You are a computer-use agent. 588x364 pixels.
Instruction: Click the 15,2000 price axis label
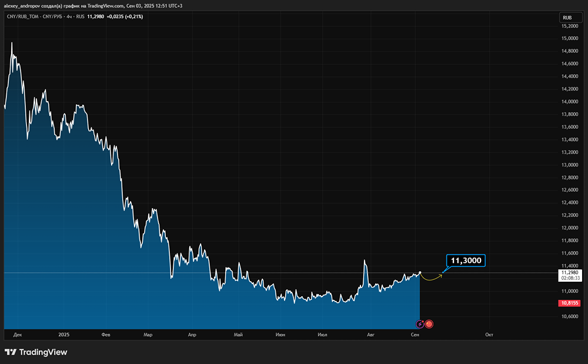(570, 26)
